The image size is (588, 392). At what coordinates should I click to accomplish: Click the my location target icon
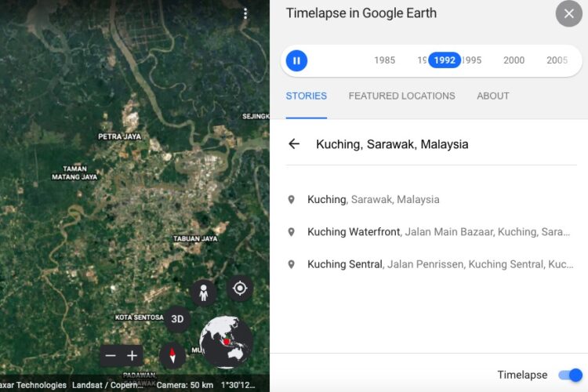coord(240,289)
